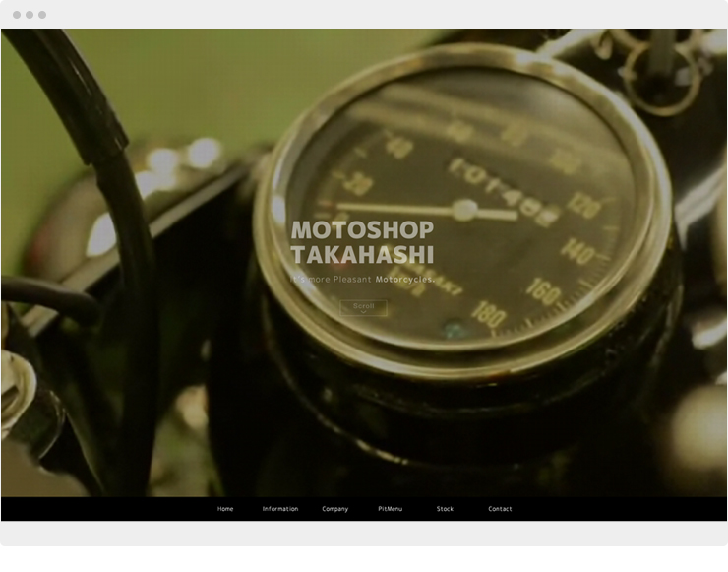
Task: Click the first gray window dot
Action: (17, 15)
